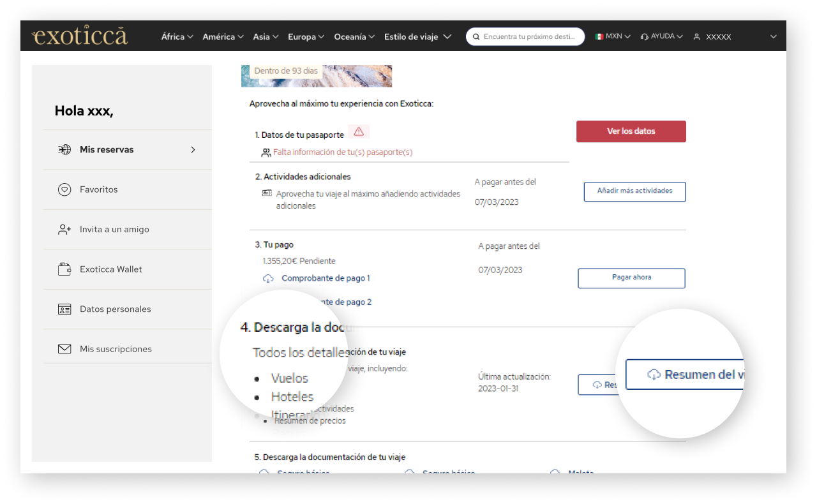Click the destination search field
Image resolution: width=817 pixels, height=504 pixels.
(525, 36)
